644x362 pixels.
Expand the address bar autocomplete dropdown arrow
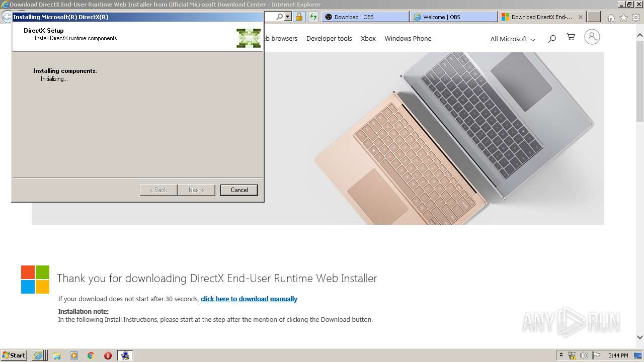tap(288, 17)
